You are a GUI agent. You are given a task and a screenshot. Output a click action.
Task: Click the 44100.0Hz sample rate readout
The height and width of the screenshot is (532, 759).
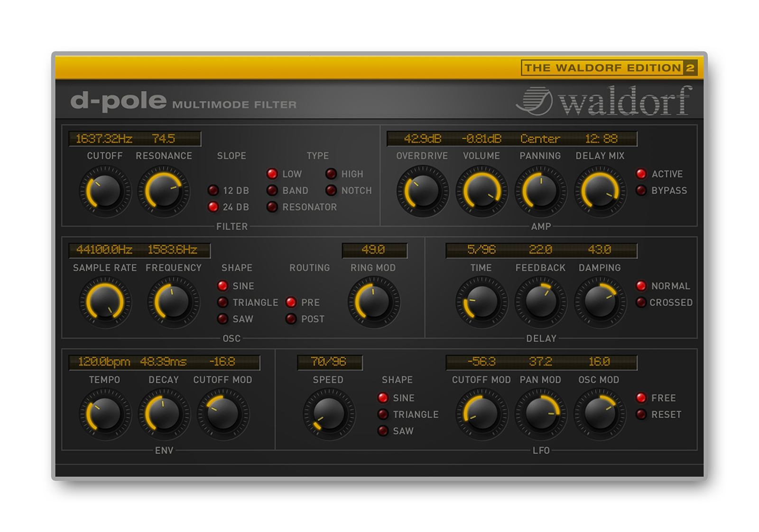pos(104,249)
